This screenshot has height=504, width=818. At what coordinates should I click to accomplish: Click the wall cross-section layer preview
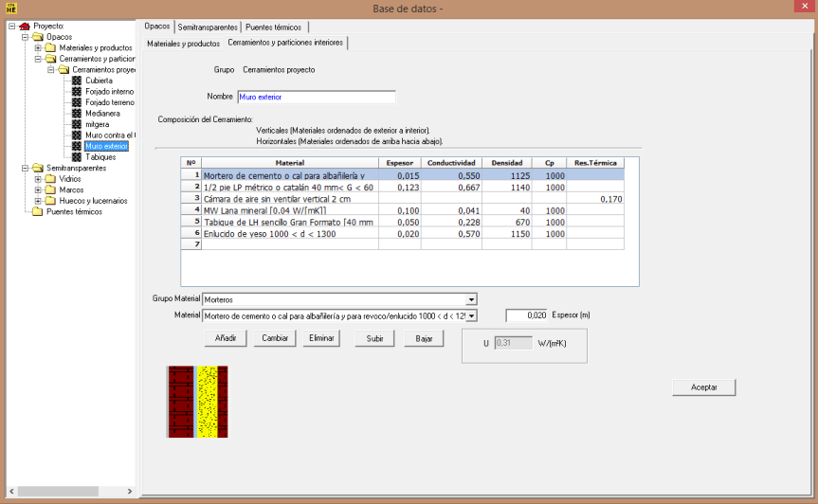coord(197,402)
